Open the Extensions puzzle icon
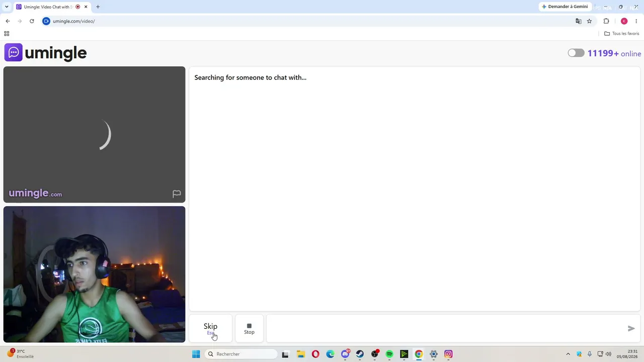The width and height of the screenshot is (644, 362). click(x=606, y=21)
